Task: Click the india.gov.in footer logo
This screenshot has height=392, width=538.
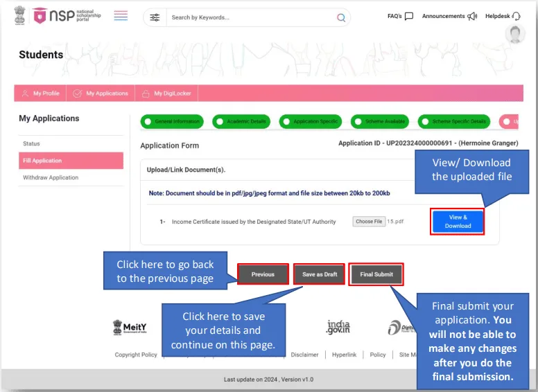Action: point(338,327)
